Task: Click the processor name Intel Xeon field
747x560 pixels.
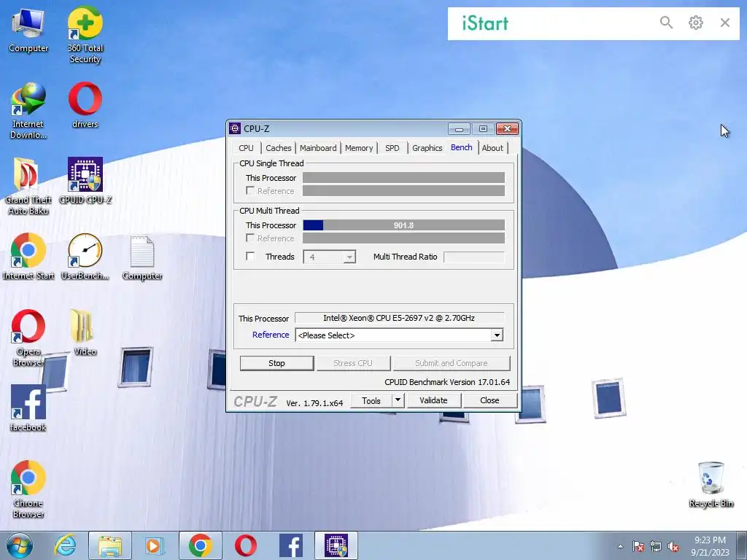Action: 399,318
